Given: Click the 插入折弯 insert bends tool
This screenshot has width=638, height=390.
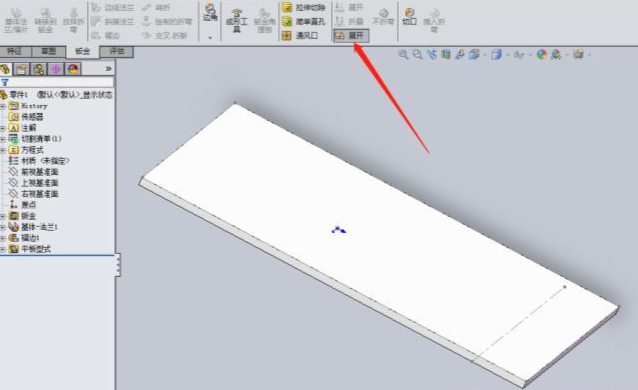Looking at the screenshot, I should point(435,20).
